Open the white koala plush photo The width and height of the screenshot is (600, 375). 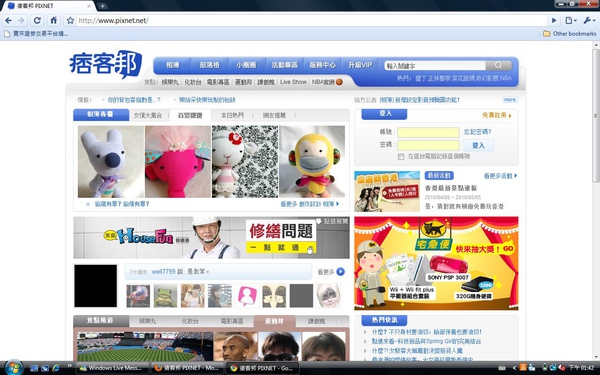coord(111,161)
